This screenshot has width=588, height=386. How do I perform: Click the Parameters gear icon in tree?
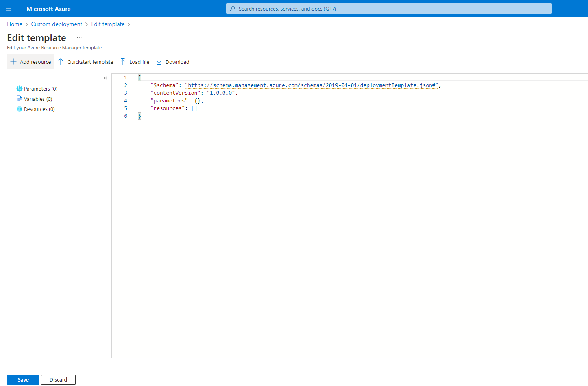[19, 89]
